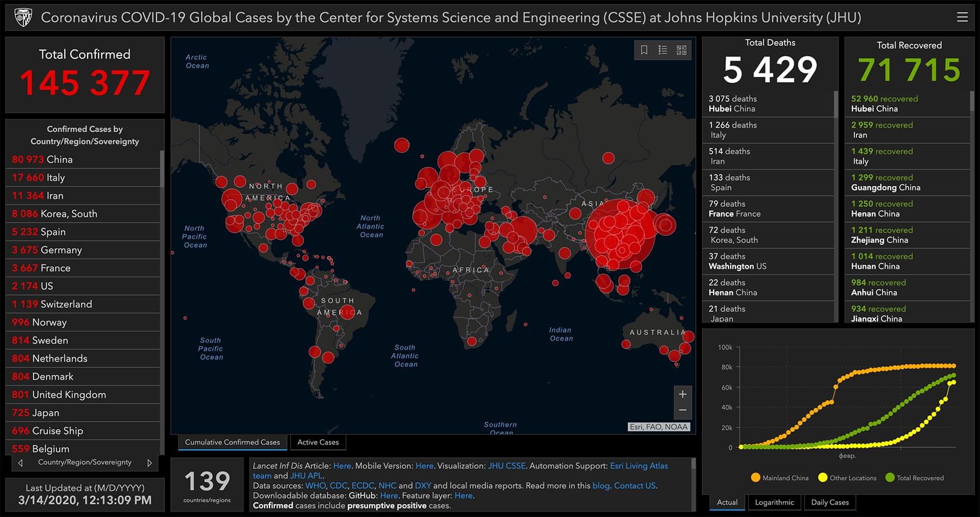Click the large China outbreak circle on map
The image size is (980, 517).
point(621,234)
